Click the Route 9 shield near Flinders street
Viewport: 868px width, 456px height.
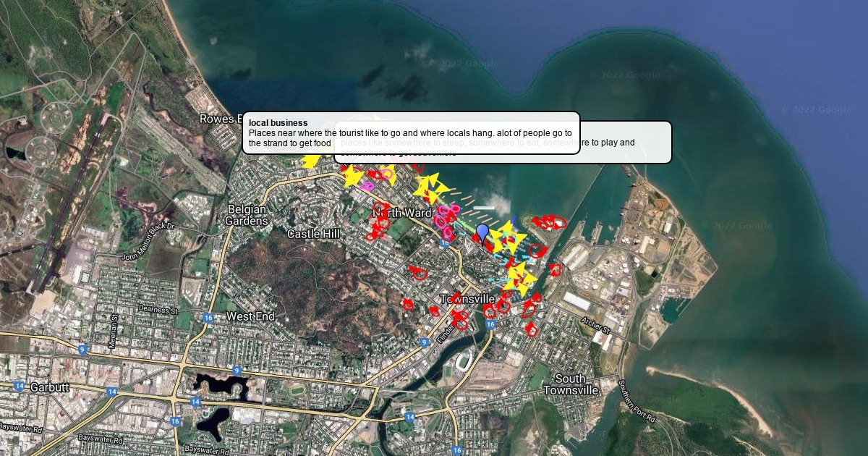424,342
